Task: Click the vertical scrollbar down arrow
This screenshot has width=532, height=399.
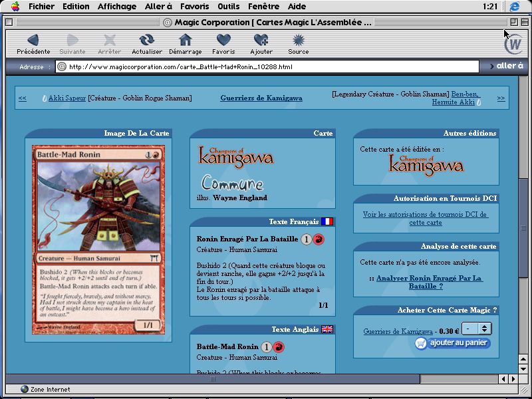Action: (523, 368)
